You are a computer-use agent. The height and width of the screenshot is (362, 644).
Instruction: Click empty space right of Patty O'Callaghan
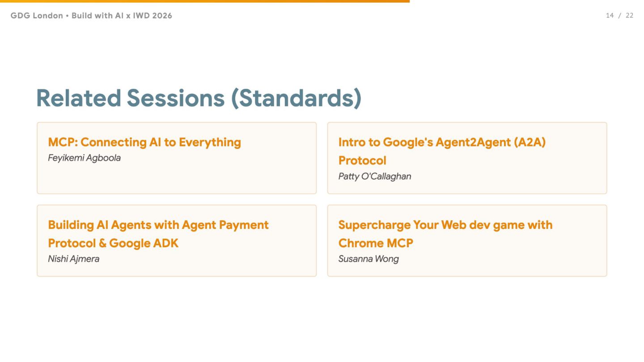(505, 177)
